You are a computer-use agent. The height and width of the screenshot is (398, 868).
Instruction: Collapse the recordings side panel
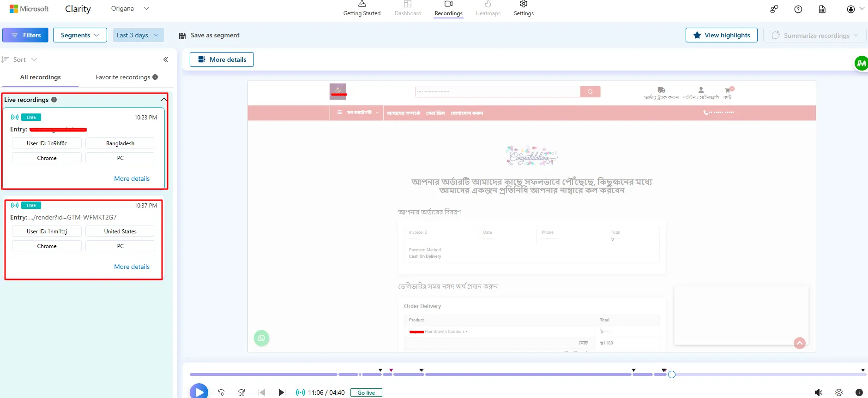pos(166,59)
